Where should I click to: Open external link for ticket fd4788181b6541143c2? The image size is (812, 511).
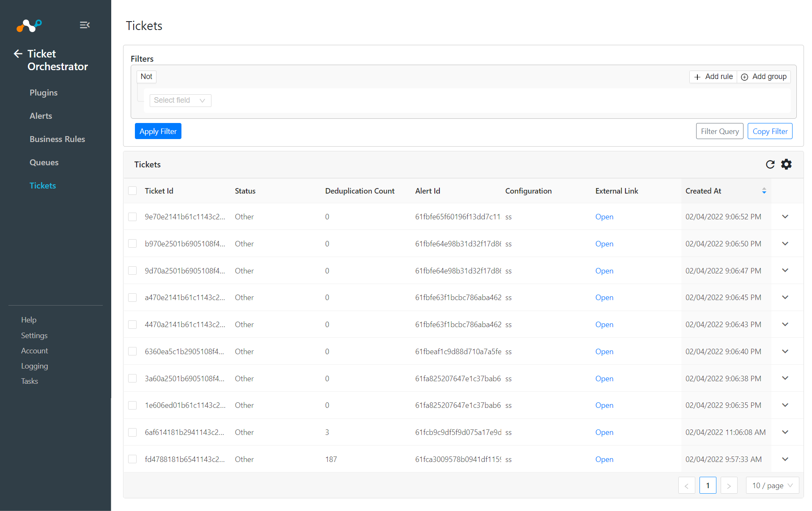tap(604, 459)
